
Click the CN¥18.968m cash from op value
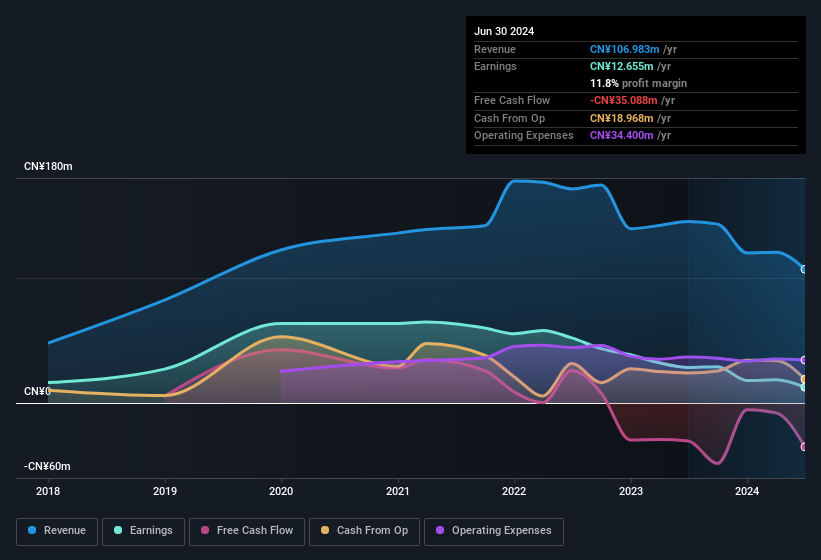(x=622, y=118)
